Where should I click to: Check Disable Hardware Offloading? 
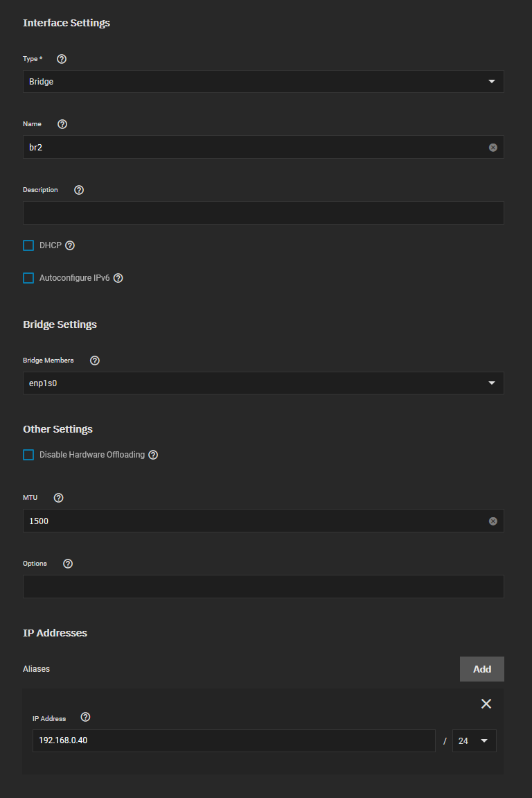28,455
